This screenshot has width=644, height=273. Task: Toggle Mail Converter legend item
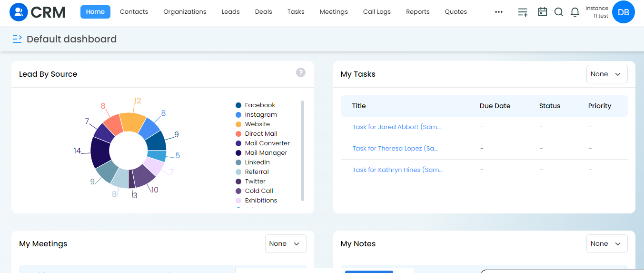click(263, 143)
